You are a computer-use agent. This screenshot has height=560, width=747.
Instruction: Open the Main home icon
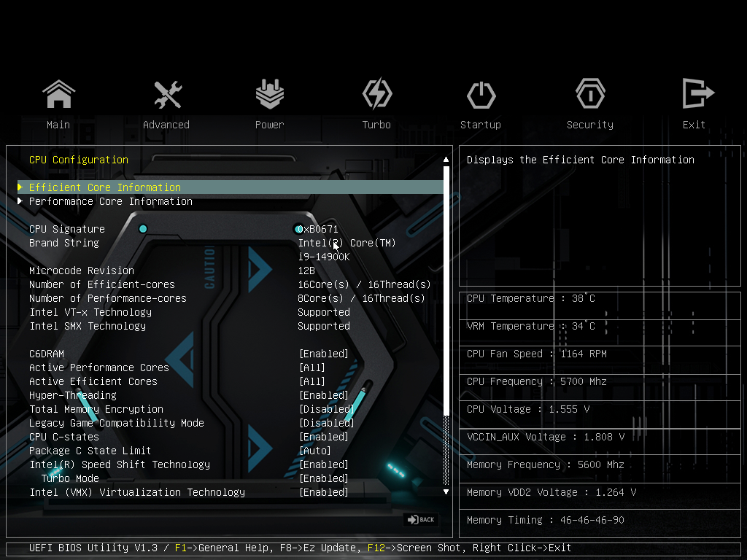58,94
